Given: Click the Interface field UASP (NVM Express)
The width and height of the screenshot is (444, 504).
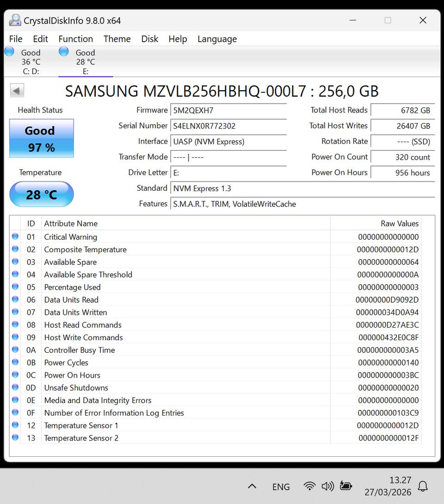Looking at the screenshot, I should (x=228, y=142).
